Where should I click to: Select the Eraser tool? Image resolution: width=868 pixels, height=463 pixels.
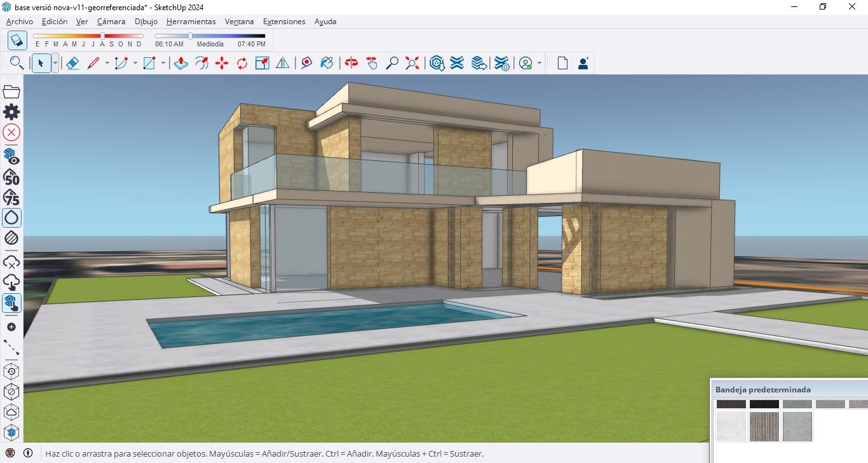pos(72,63)
